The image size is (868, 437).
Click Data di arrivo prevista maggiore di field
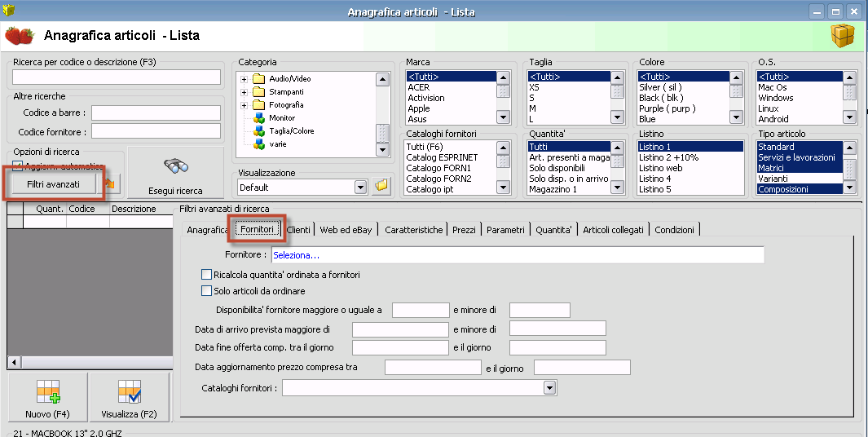[400, 329]
